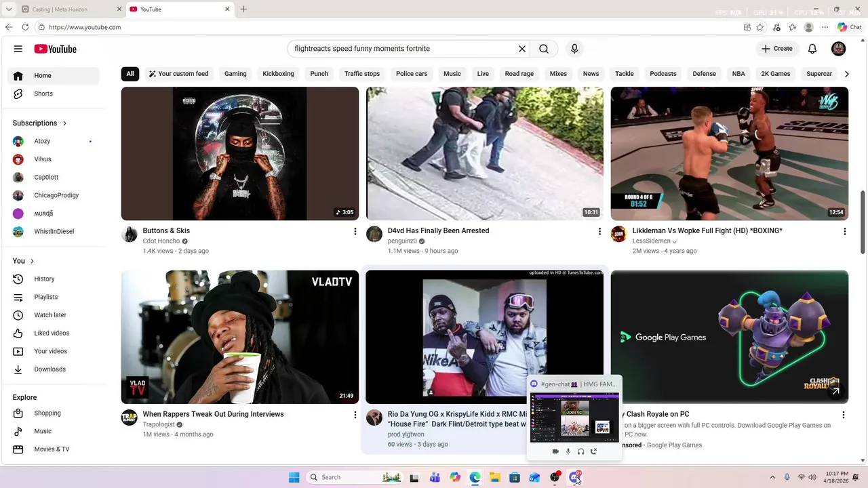Open Music under Explore
The height and width of the screenshot is (488, 868).
click(x=52, y=431)
